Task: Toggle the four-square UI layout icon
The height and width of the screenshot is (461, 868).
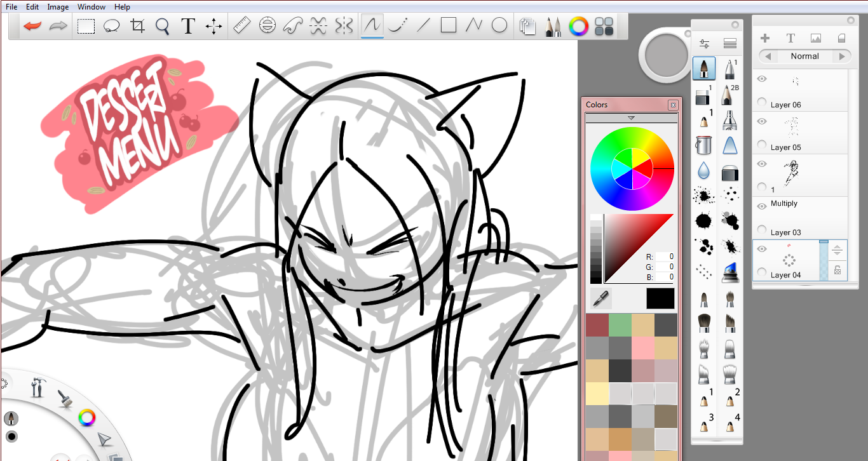Action: click(604, 26)
